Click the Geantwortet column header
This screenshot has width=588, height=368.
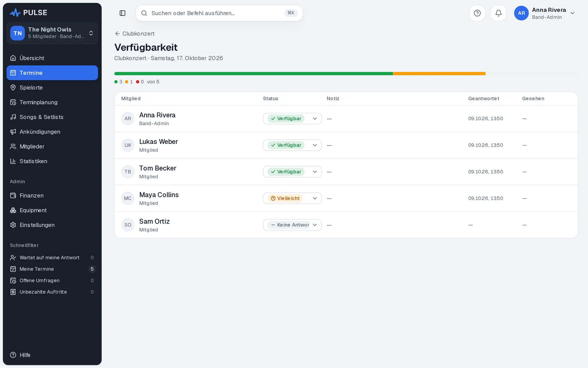[483, 98]
